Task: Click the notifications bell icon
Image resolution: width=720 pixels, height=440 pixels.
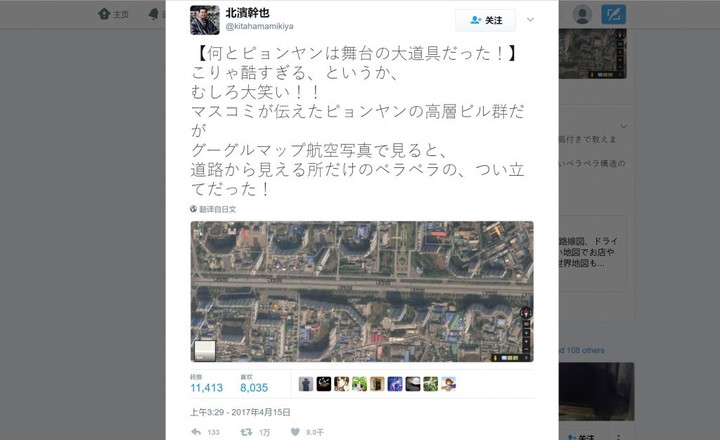Action: [154, 14]
